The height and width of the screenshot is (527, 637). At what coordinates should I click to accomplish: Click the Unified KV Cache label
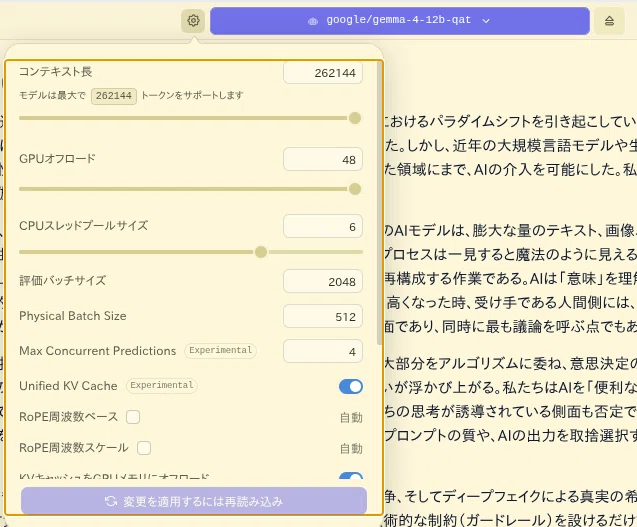tap(68, 386)
